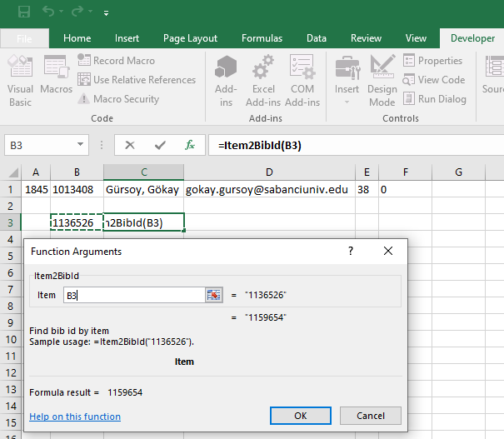Toggle Use Relative References
504x439 pixels.
click(137, 80)
